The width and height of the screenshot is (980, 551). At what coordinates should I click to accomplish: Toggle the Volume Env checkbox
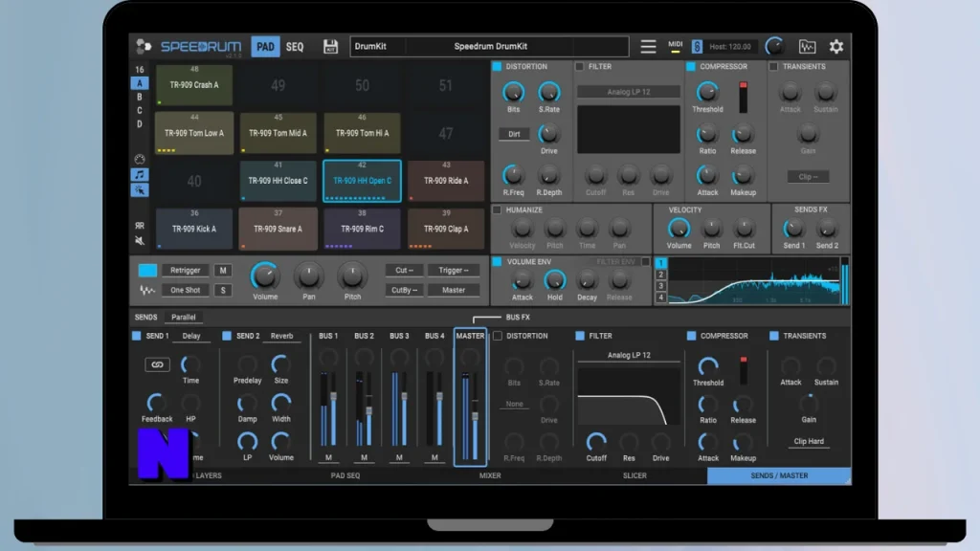tap(497, 262)
